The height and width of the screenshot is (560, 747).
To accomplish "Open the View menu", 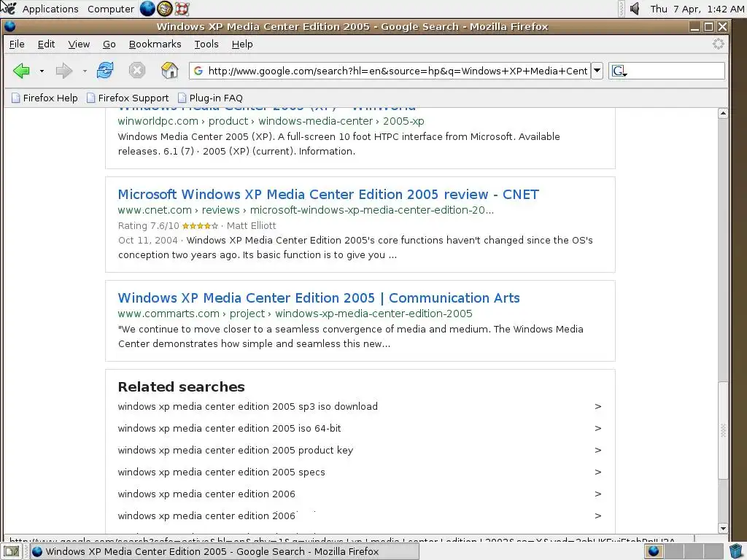I will pyautogui.click(x=79, y=44).
